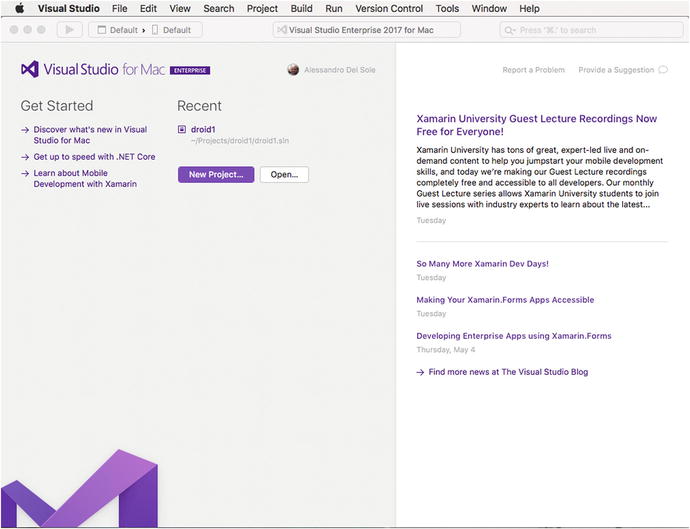
Task: Open the Edit menu
Action: pyautogui.click(x=148, y=8)
